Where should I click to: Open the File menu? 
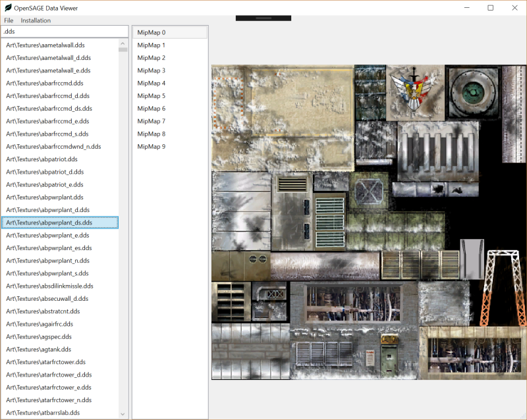tap(9, 20)
